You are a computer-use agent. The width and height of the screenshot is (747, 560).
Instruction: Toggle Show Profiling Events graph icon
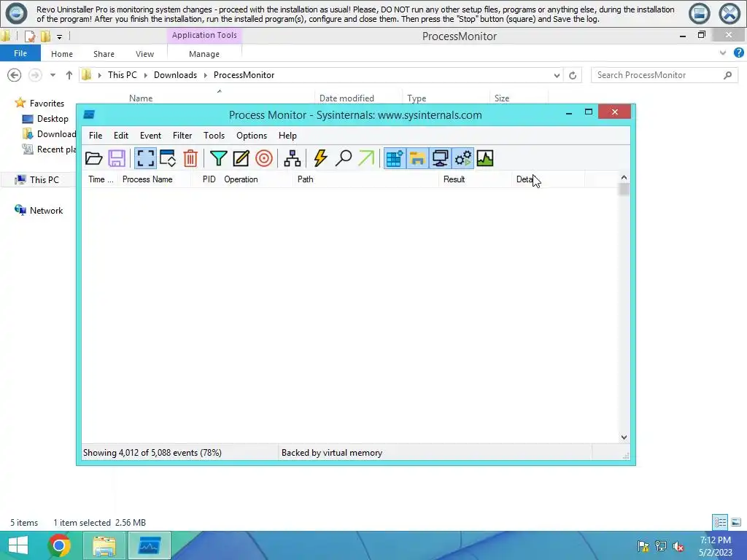[x=485, y=158]
